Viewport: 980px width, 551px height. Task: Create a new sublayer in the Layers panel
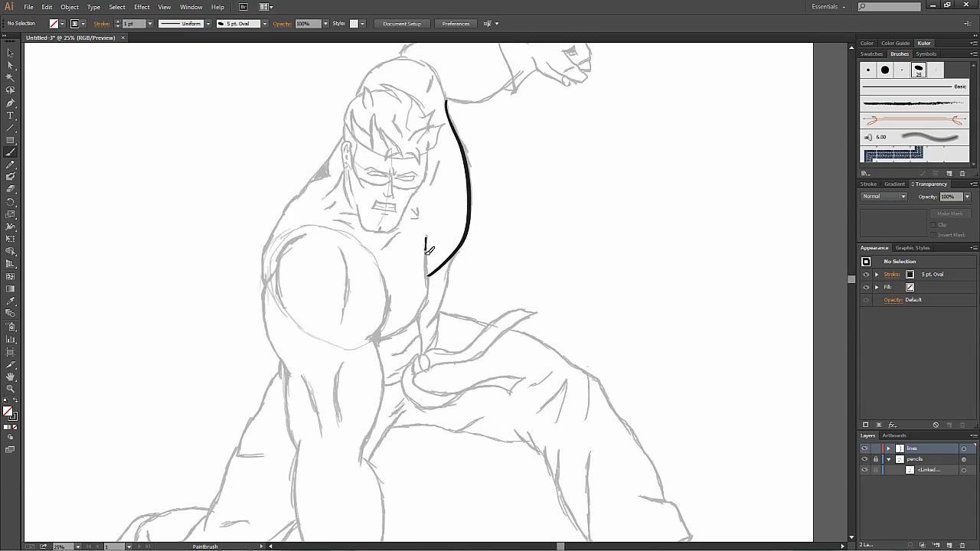(x=936, y=545)
